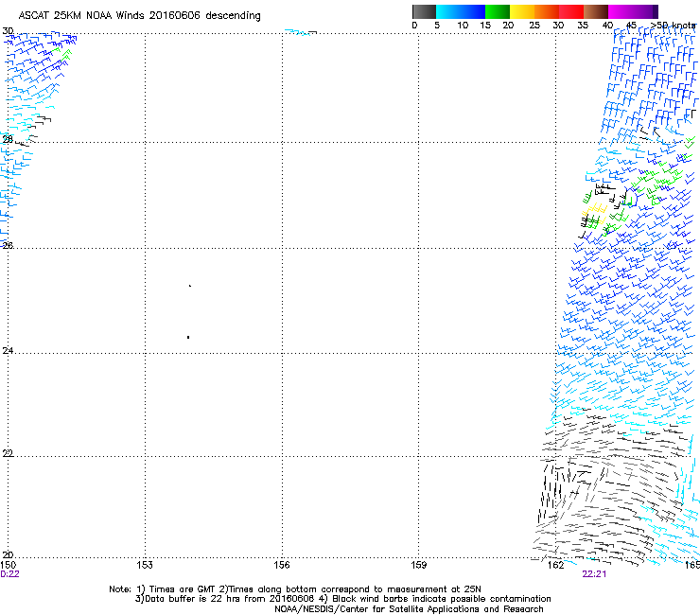The width and height of the screenshot is (700, 615).
Task: Click the purple 22:21 time label
Action: click(594, 574)
